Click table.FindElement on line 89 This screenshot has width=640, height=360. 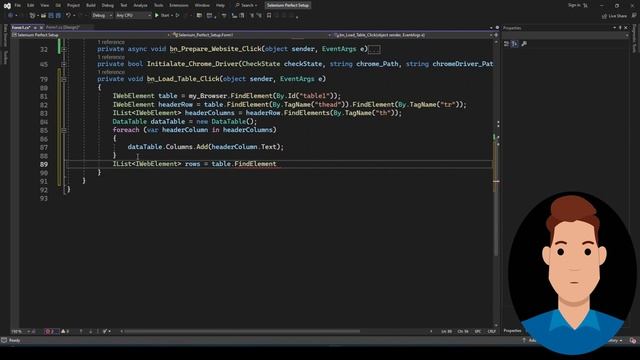pyautogui.click(x=244, y=164)
